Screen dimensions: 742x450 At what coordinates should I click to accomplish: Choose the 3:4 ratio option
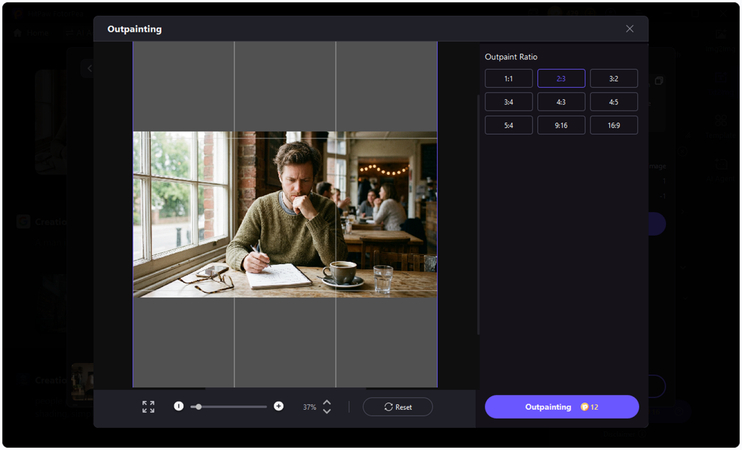pyautogui.click(x=509, y=101)
